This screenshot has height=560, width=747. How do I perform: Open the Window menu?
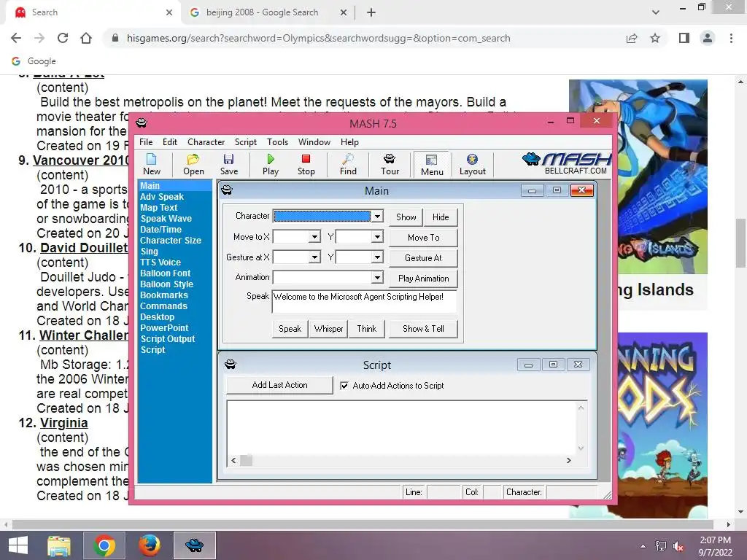coord(314,142)
